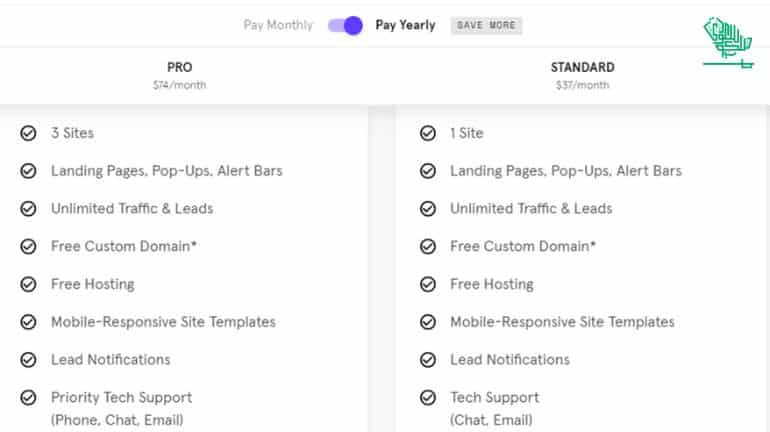
Task: Click checkmark beside Priority Tech Support
Action: tap(28, 398)
